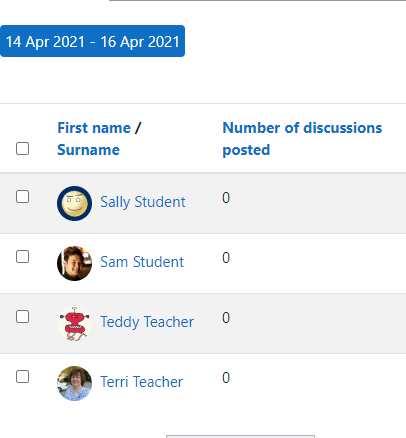Image resolution: width=406 pixels, height=438 pixels.
Task: Click Terri Teacher's discussions posted value
Action: pos(226,378)
